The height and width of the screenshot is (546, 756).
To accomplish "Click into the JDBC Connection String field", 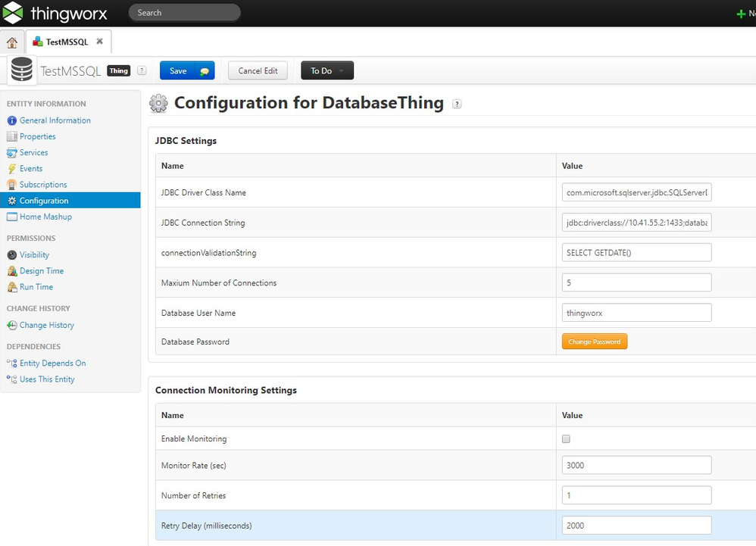I will click(636, 223).
